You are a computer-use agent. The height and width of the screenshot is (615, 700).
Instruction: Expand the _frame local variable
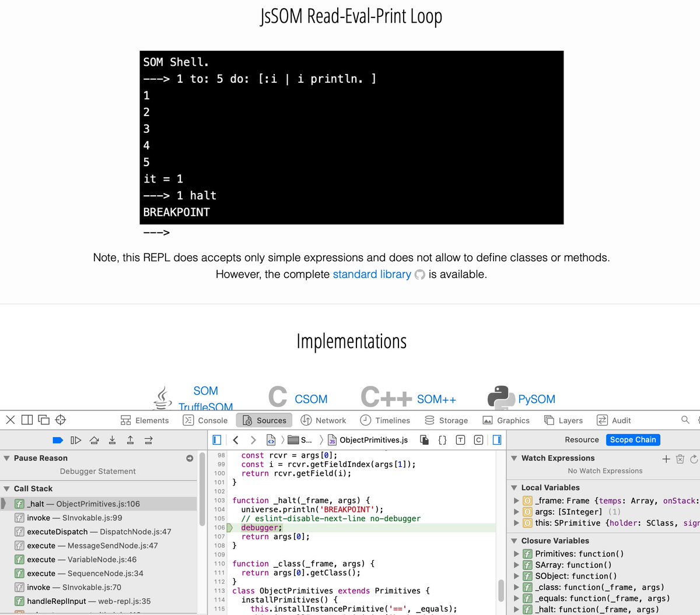point(516,501)
